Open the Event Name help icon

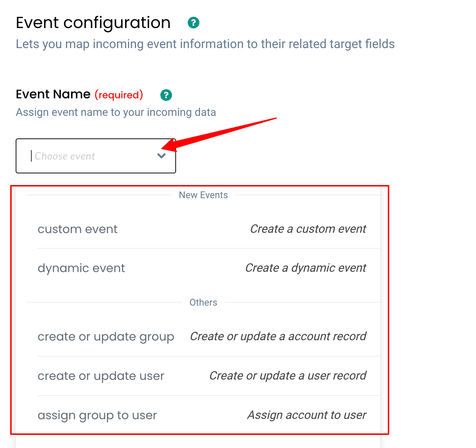pos(166,95)
